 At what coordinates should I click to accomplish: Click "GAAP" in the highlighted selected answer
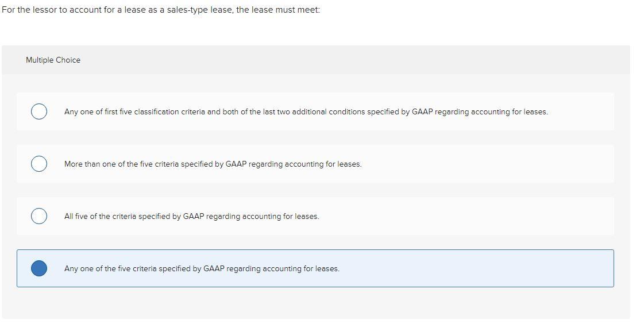214,268
